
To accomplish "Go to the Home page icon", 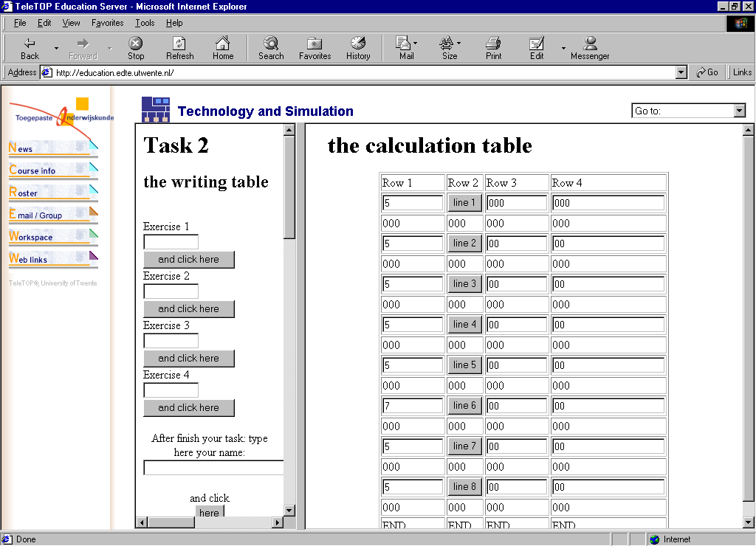I will click(x=223, y=48).
